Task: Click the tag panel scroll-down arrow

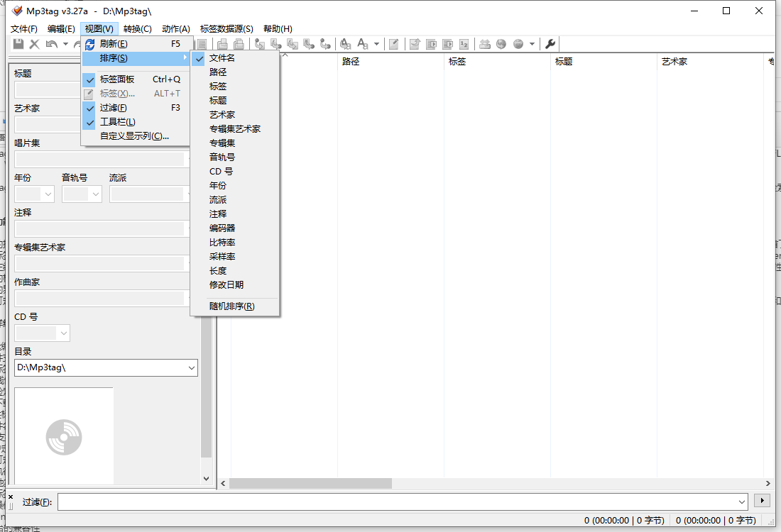Action: (206, 478)
